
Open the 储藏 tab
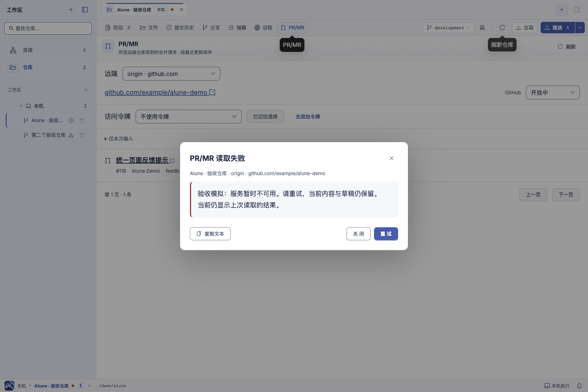tap(237, 28)
